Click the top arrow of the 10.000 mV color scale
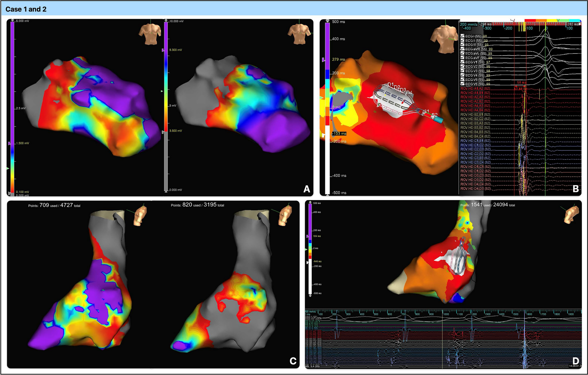This screenshot has height=375, width=588. click(x=166, y=20)
